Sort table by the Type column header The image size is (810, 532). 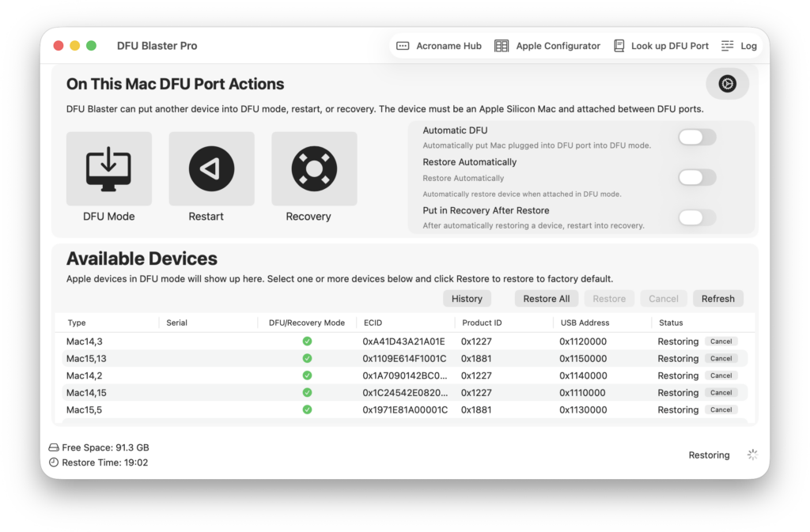click(x=77, y=323)
